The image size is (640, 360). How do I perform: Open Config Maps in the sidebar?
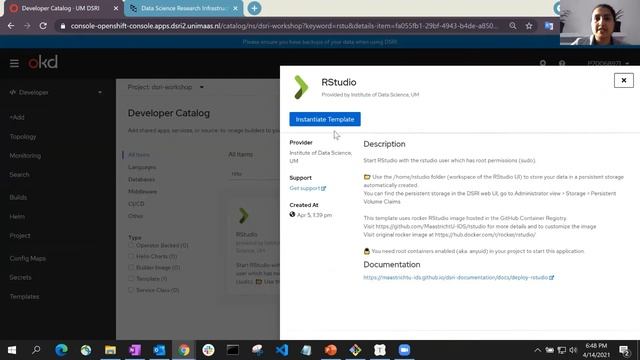28,258
